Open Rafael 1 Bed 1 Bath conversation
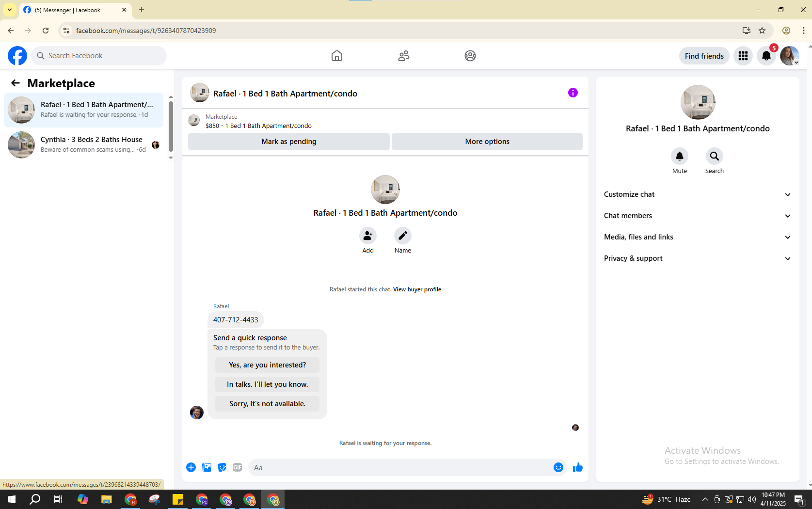 click(x=84, y=110)
